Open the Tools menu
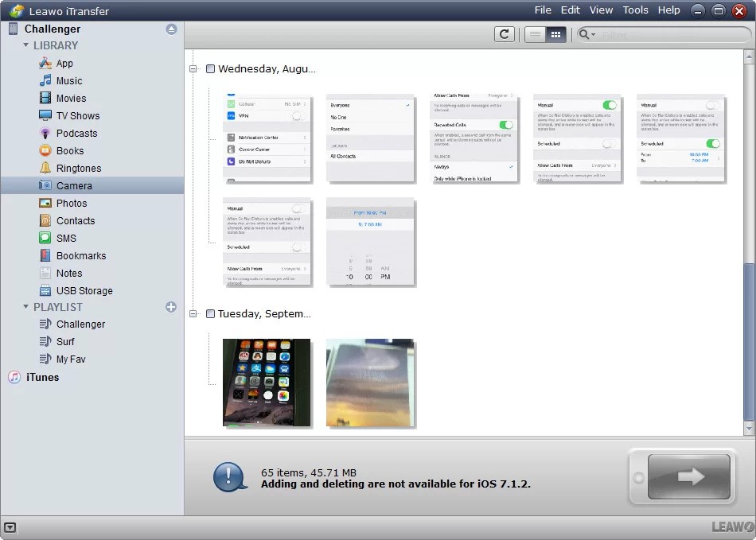Screen dimensions: 756x540 tap(634, 10)
